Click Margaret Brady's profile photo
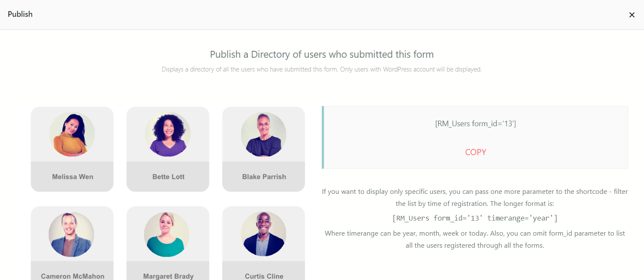This screenshot has width=644, height=280. pyautogui.click(x=167, y=234)
